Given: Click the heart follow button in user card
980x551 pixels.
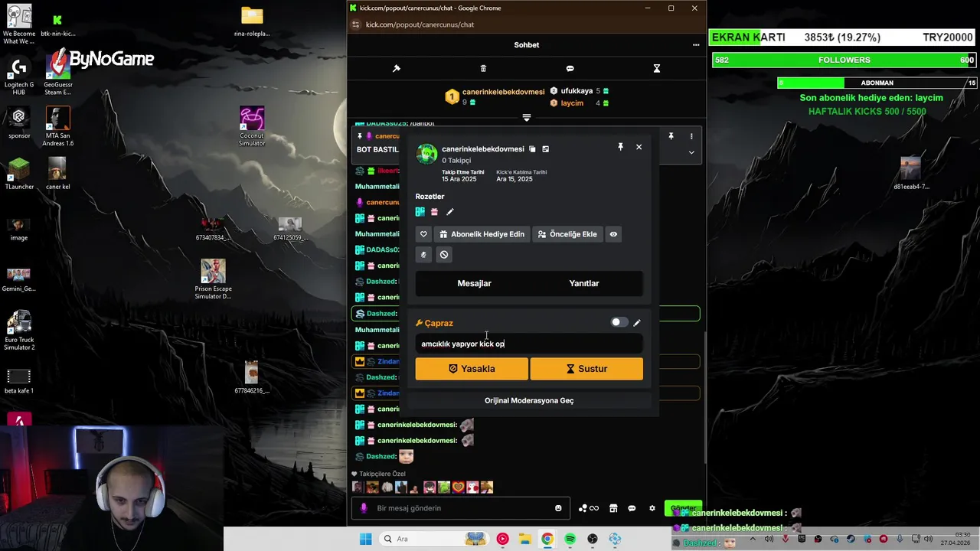Looking at the screenshot, I should [x=423, y=234].
